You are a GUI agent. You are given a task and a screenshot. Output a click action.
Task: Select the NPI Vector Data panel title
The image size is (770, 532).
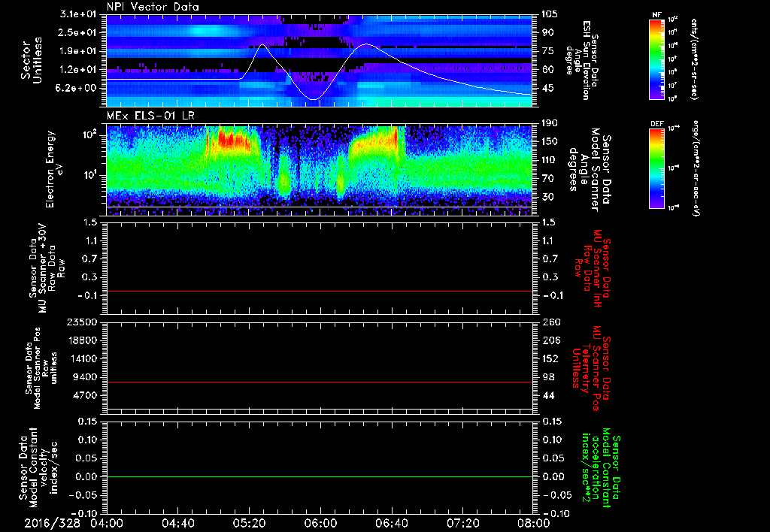(x=152, y=8)
